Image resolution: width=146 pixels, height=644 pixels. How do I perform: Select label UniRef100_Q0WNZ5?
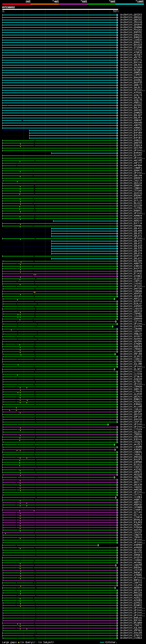click(x=131, y=113)
